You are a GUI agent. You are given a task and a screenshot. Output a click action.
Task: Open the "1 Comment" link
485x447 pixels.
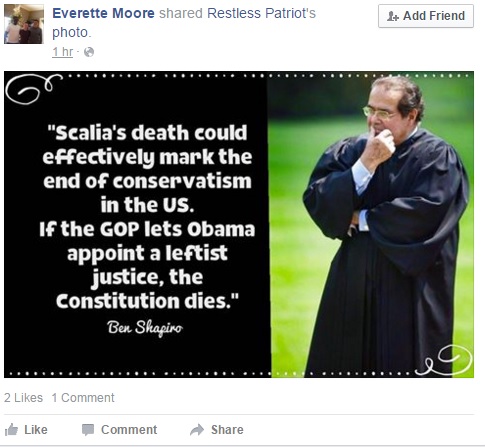pos(83,398)
